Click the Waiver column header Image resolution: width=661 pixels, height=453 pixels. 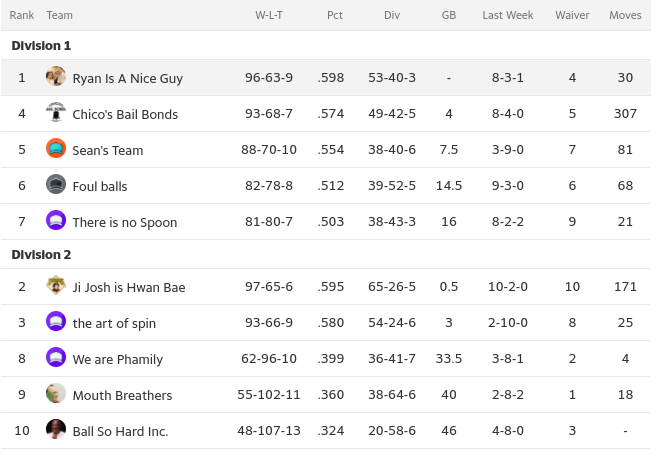click(572, 15)
